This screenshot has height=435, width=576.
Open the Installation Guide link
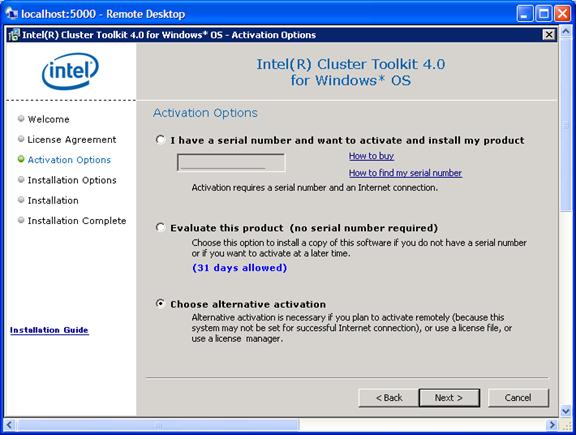[49, 330]
